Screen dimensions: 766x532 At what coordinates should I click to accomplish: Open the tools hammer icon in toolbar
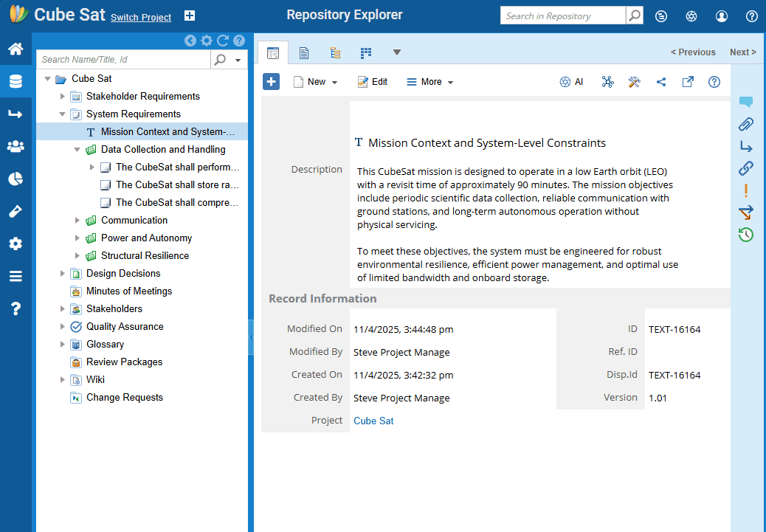(635, 82)
